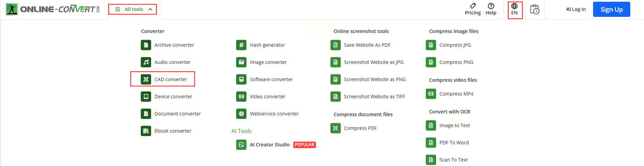
Task: Open the EN language selector
Action: click(x=514, y=9)
